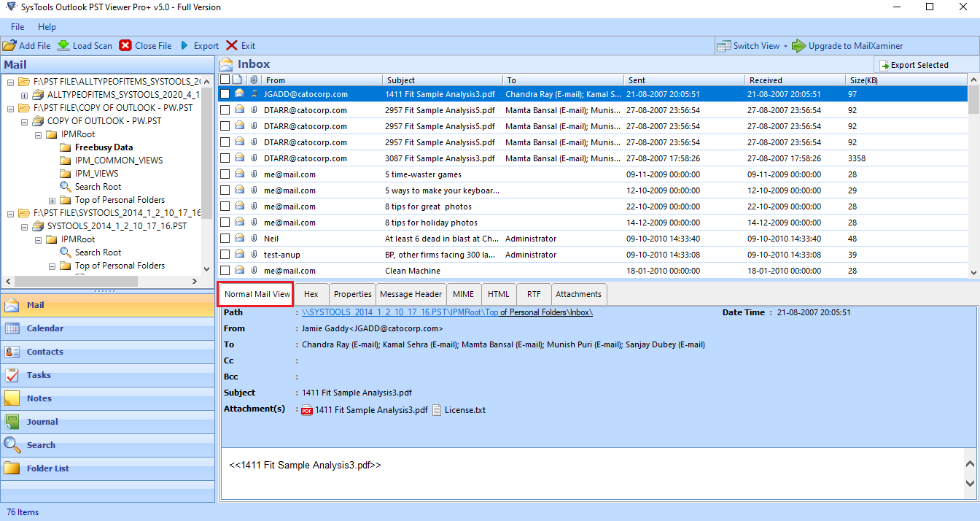980x521 pixels.
Task: Switch to the Hex tab
Action: point(311,294)
